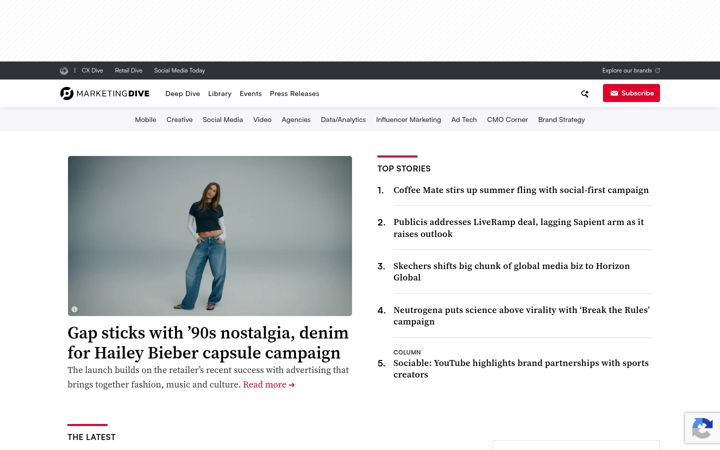
Task: Open the search icon in header
Action: click(x=585, y=94)
